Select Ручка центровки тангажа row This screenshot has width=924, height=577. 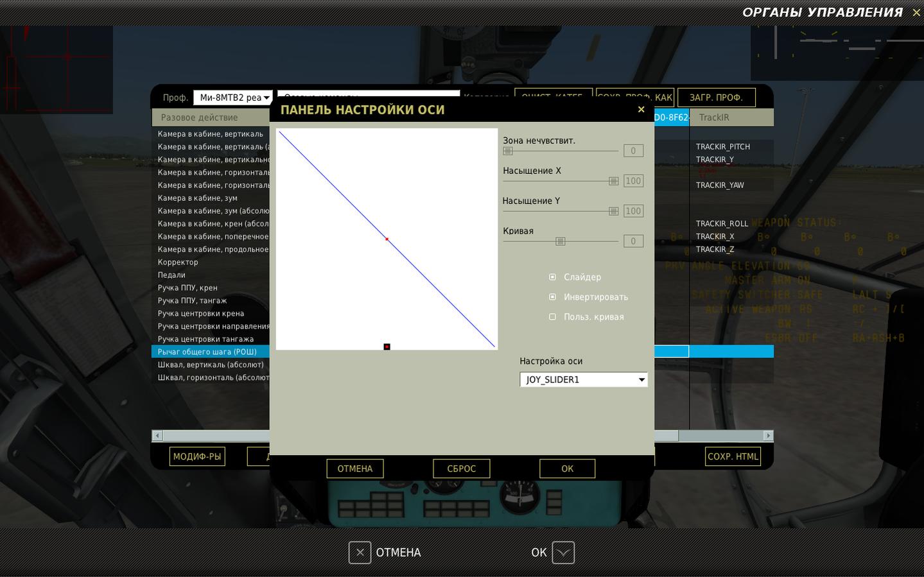tap(211, 339)
